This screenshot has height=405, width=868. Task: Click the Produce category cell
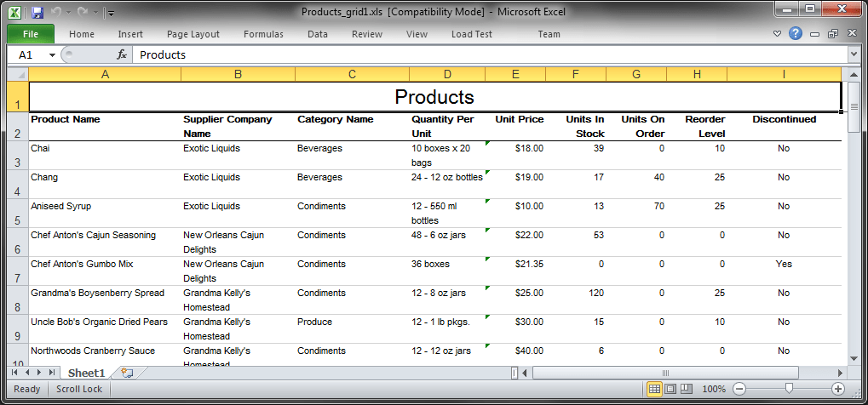352,328
